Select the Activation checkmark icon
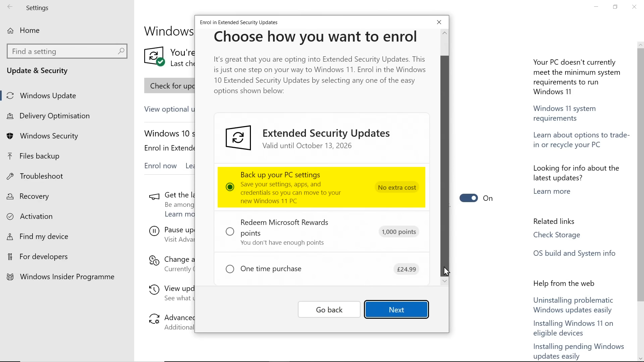This screenshot has height=362, width=644. click(x=10, y=217)
